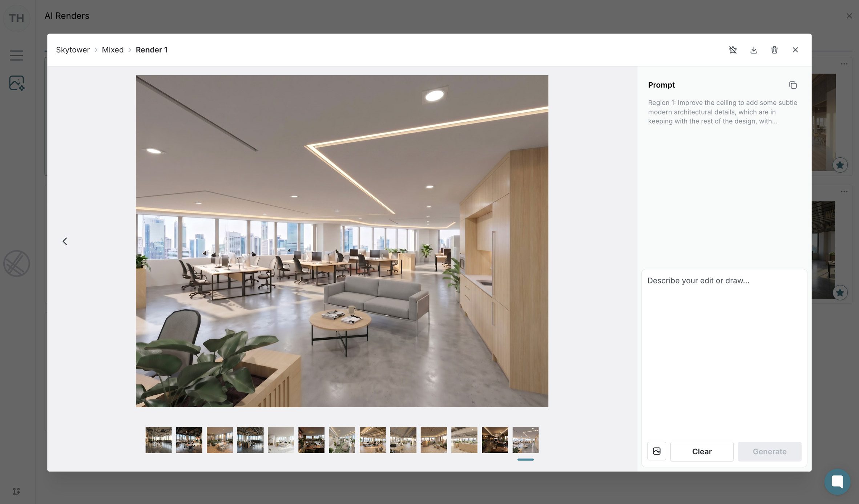Click the Generate button
The width and height of the screenshot is (859, 504).
click(769, 451)
